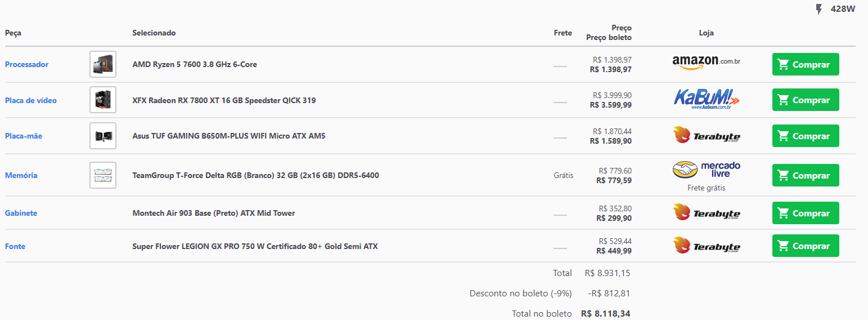This screenshot has height=320, width=868.
Task: Click the Terabyte logo in the Gabinete row
Action: click(x=706, y=212)
